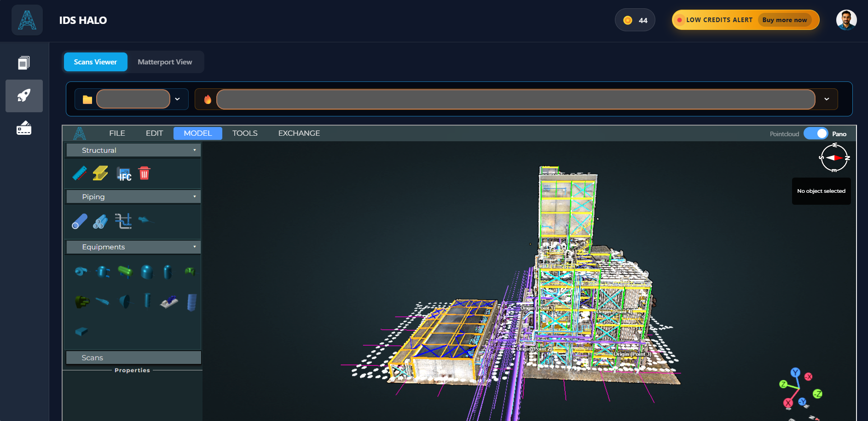This screenshot has width=868, height=421.
Task: Open the TOOLS menu
Action: coord(245,133)
